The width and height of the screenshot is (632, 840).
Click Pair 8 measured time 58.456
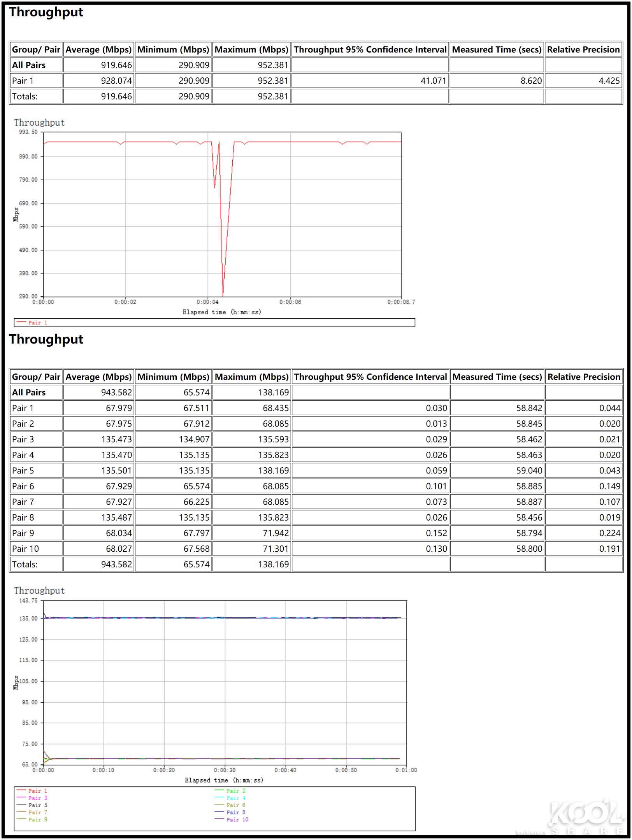529,517
